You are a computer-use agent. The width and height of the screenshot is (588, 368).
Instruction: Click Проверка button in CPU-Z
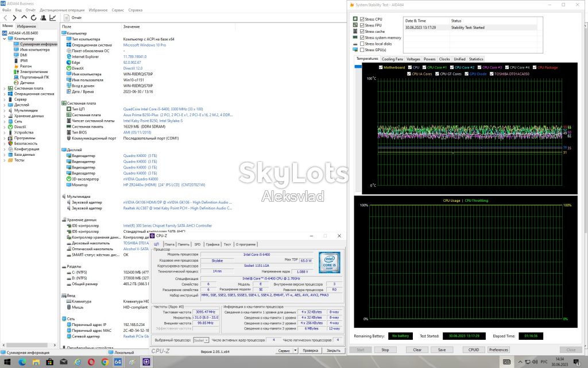point(310,350)
